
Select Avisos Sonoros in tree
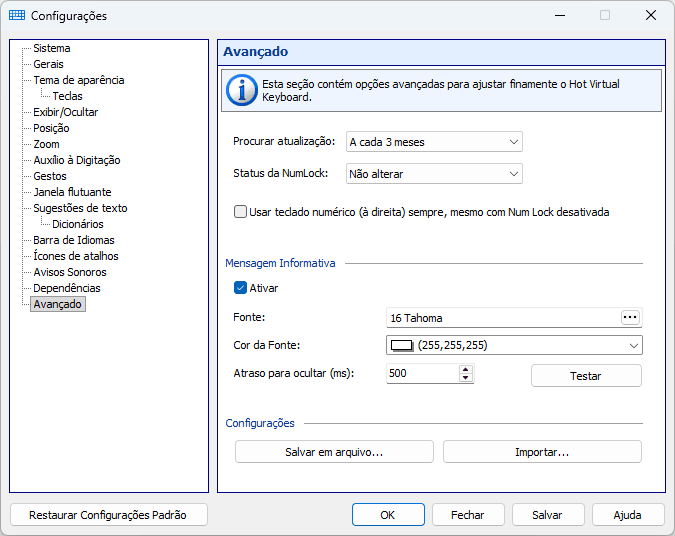(x=70, y=272)
